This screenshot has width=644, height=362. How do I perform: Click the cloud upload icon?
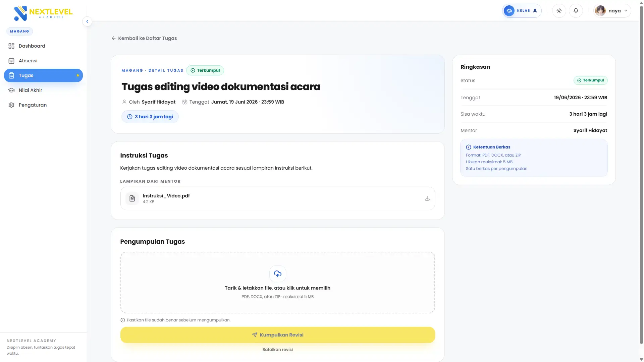[278, 274]
